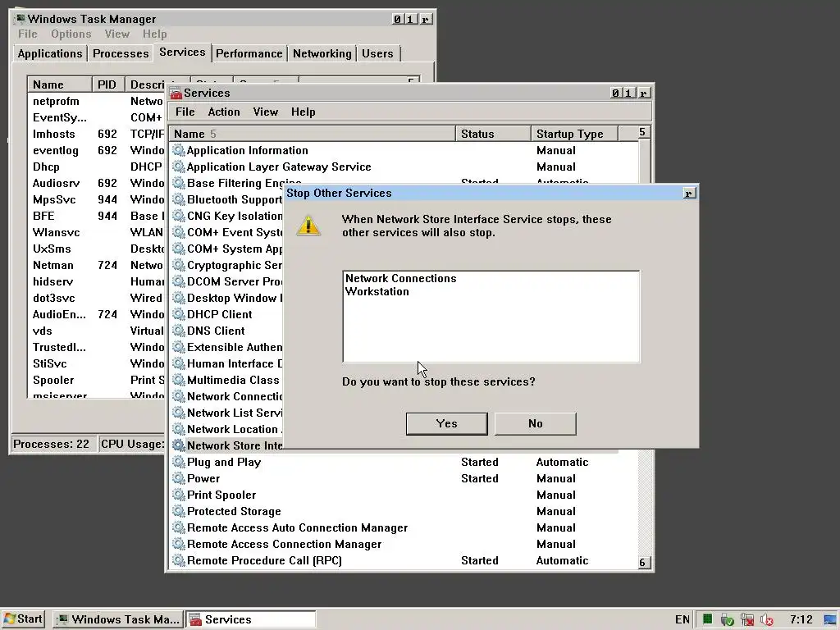Click the gear icon beside Print Spooler
This screenshot has width=840, height=630.
click(178, 495)
